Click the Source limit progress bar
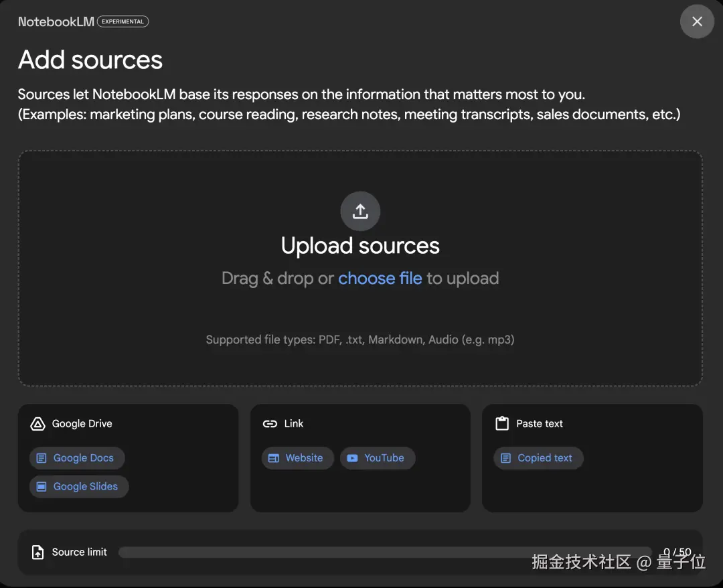 pos(385,552)
